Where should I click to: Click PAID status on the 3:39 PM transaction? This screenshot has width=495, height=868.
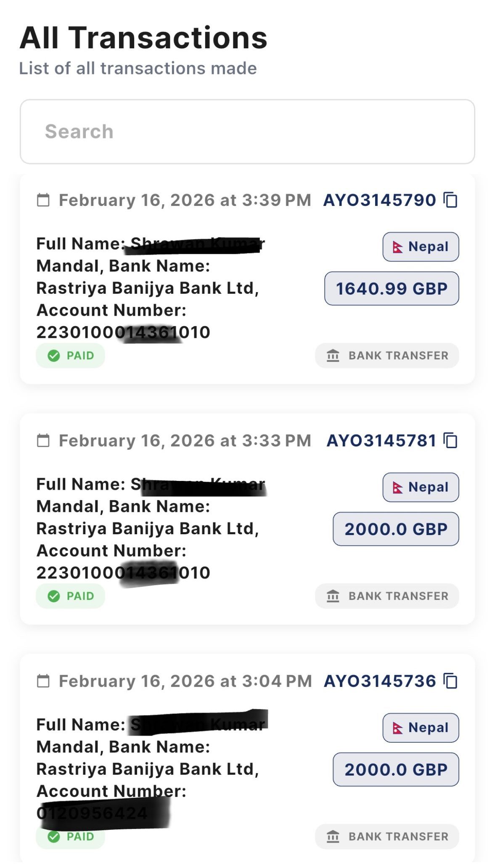click(70, 356)
